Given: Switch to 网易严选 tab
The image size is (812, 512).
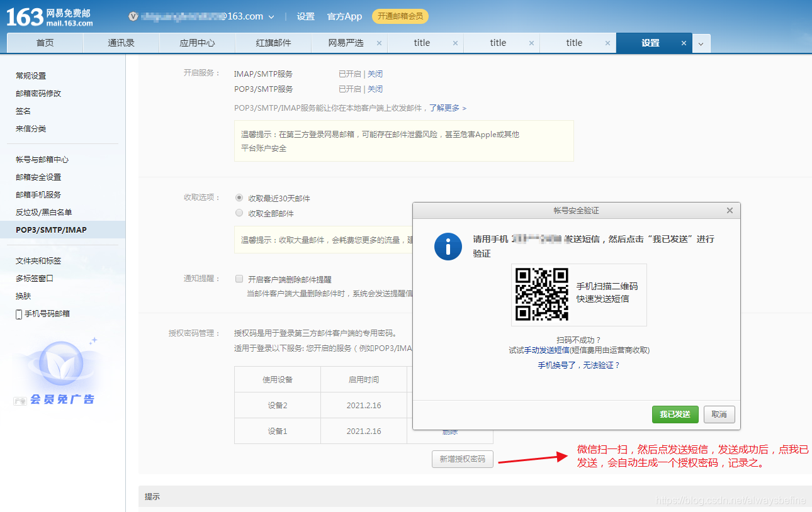Looking at the screenshot, I should (x=346, y=43).
